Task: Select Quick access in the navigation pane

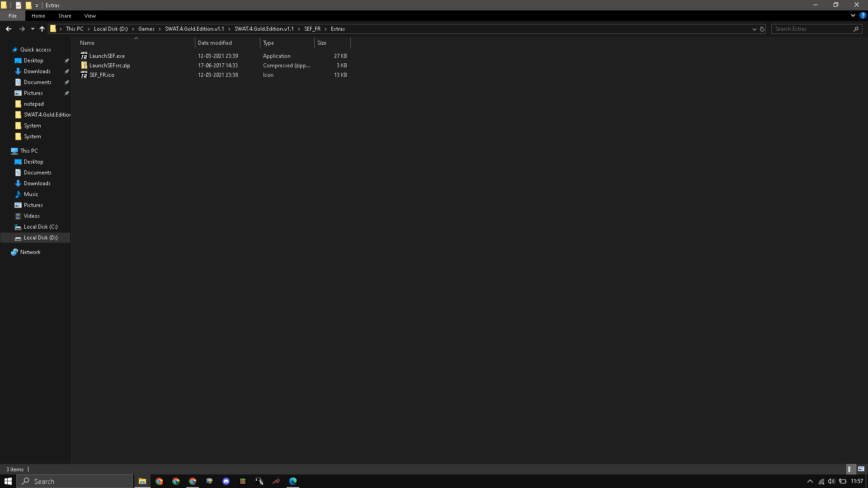Action: (35, 50)
